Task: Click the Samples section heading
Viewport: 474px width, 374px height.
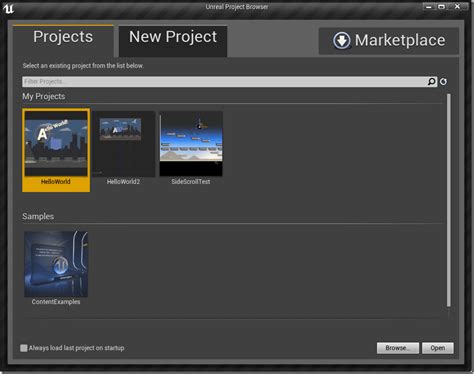Action: 38,216
